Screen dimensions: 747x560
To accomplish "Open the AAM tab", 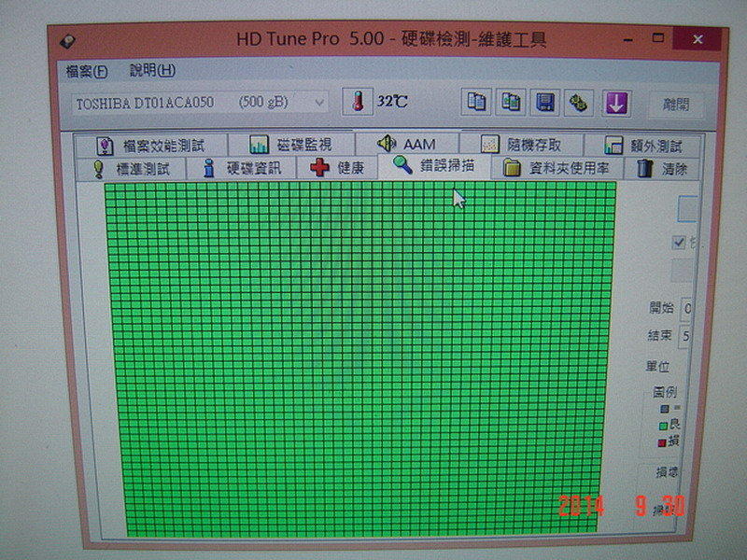I will tap(407, 144).
